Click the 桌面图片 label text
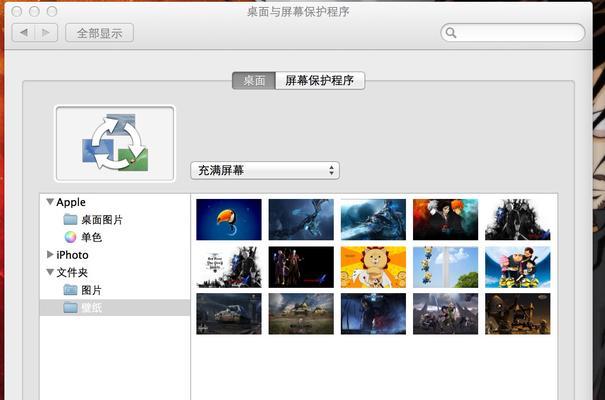 tap(102, 220)
